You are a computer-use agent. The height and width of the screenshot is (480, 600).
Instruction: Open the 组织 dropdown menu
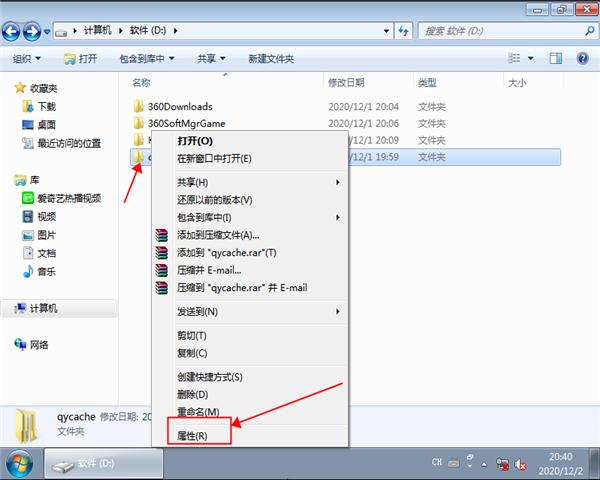coord(28,59)
